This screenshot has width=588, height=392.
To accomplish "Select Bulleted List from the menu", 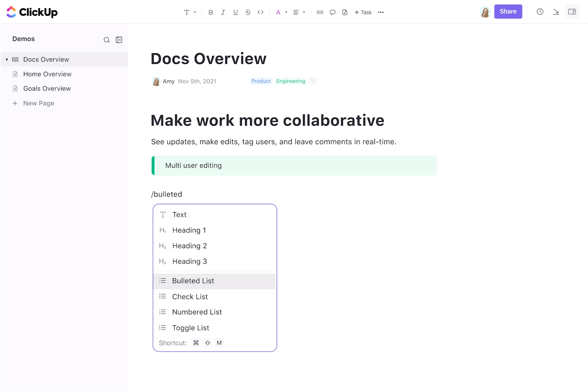I will pyautogui.click(x=193, y=281).
